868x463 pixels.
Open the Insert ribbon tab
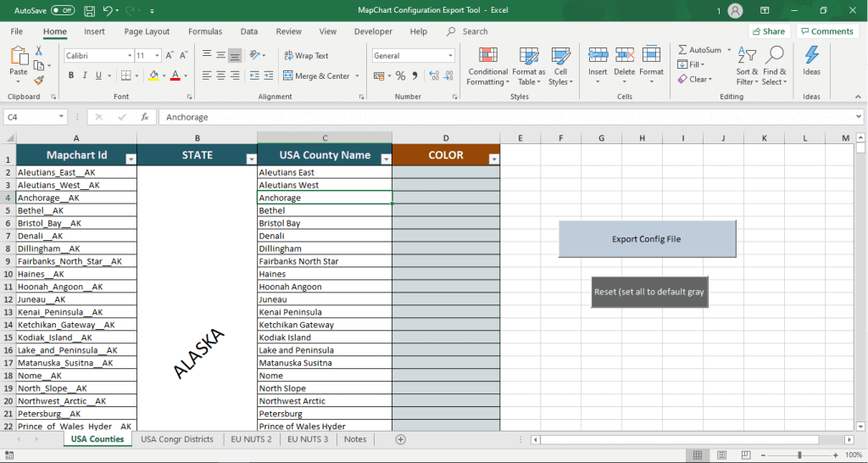click(x=94, y=31)
